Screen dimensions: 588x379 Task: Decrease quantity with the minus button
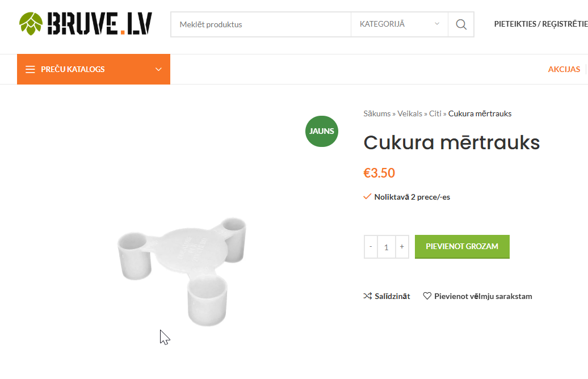[x=371, y=247]
